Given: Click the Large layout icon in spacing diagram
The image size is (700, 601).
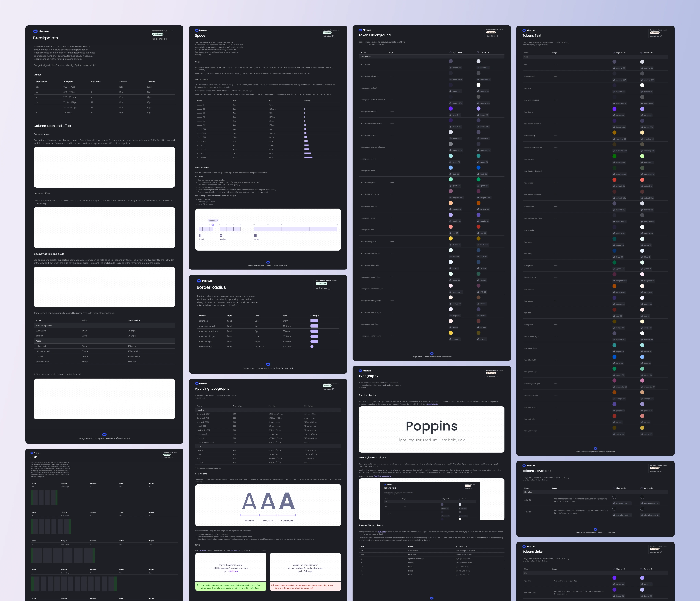Looking at the screenshot, I should (255, 236).
